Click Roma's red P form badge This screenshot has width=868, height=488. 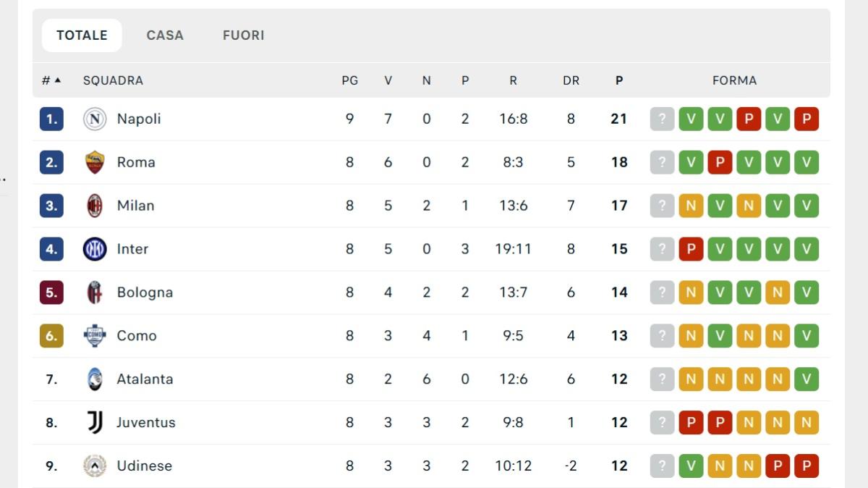(x=720, y=161)
